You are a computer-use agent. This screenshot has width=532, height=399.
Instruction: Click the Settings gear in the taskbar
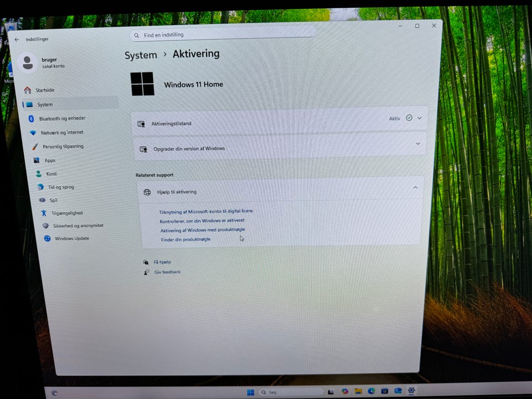click(411, 390)
